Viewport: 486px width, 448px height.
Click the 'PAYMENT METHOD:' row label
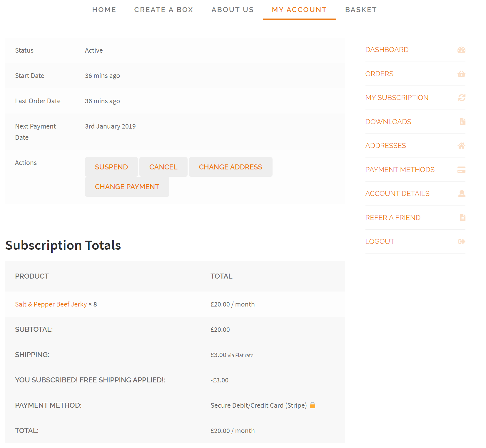point(48,405)
